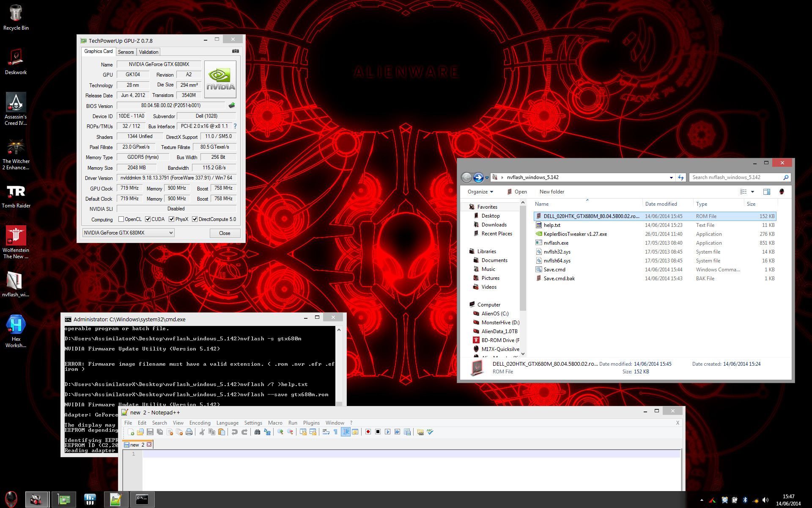Click Print icon in Notepad++ toolbar
Screen dimensions: 812x508
pos(189,432)
